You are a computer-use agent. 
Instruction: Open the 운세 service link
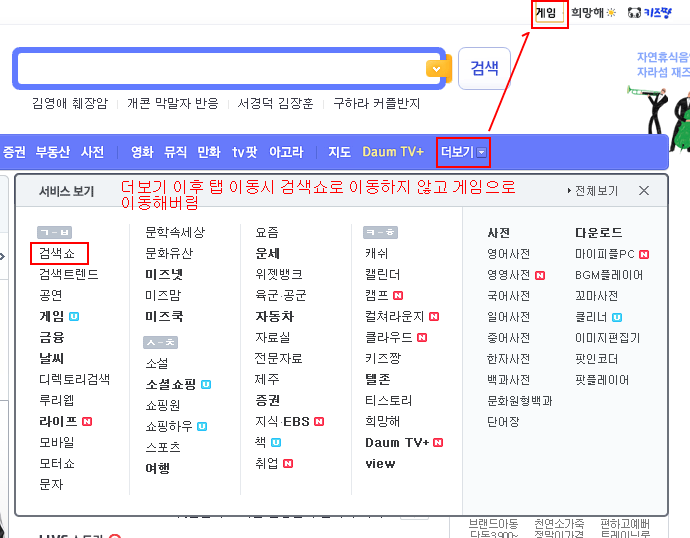pyautogui.click(x=267, y=253)
